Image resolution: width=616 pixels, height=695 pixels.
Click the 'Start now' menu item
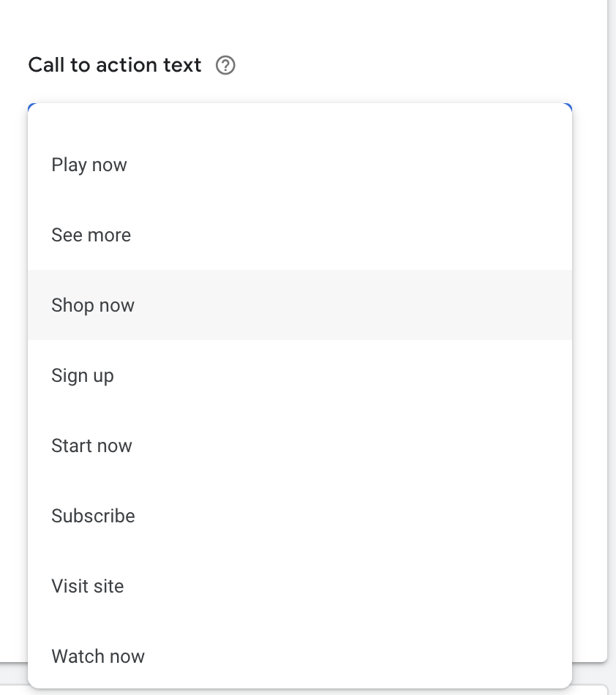pos(91,446)
